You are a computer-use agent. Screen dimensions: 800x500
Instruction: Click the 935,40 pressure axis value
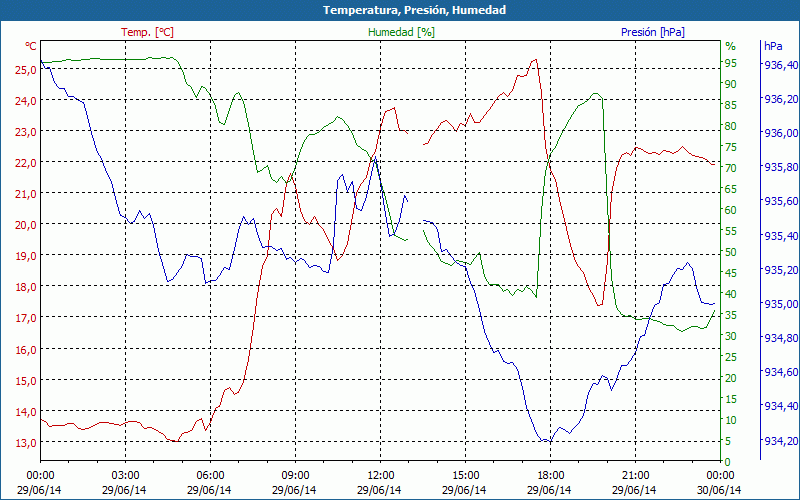(781, 236)
